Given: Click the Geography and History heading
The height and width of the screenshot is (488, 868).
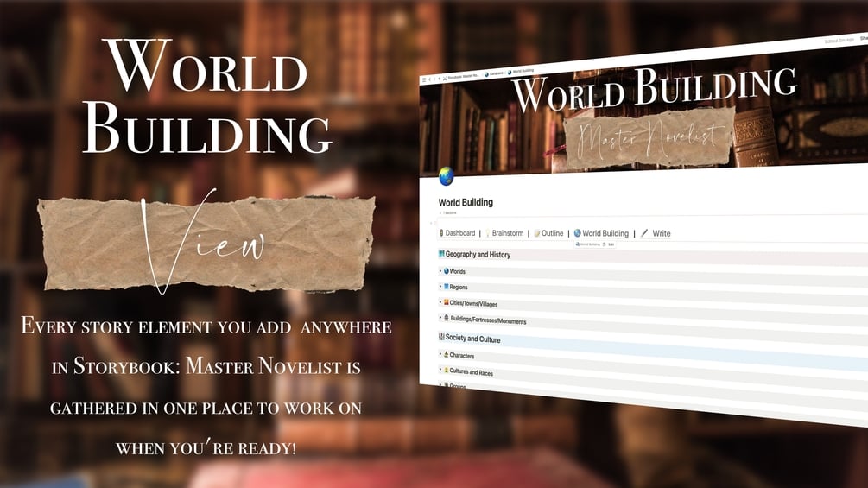Looking at the screenshot, I should (478, 255).
